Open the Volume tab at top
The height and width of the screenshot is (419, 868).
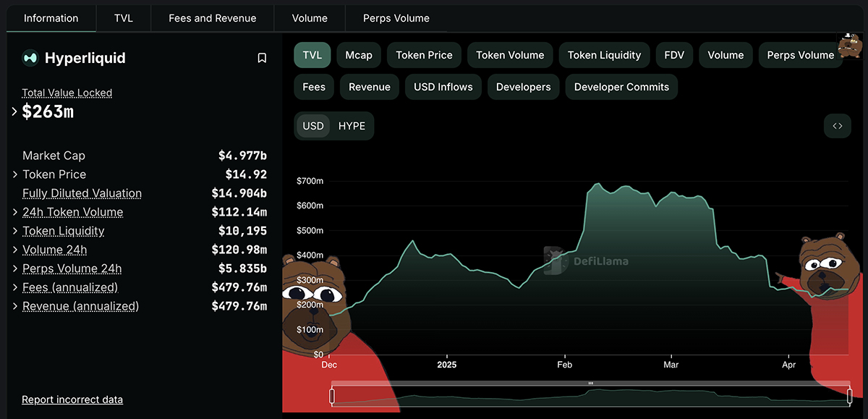[x=310, y=18]
